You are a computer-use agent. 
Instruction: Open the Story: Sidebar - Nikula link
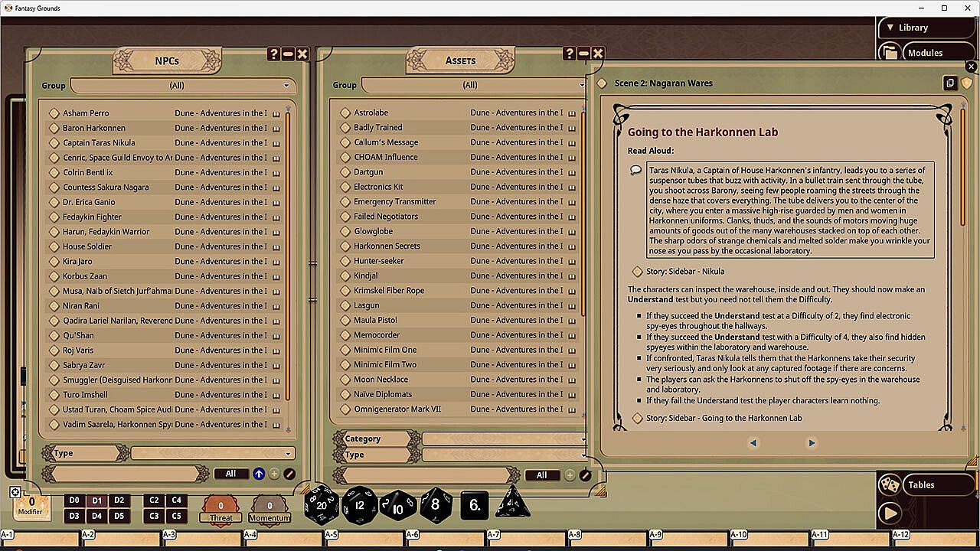coord(685,272)
